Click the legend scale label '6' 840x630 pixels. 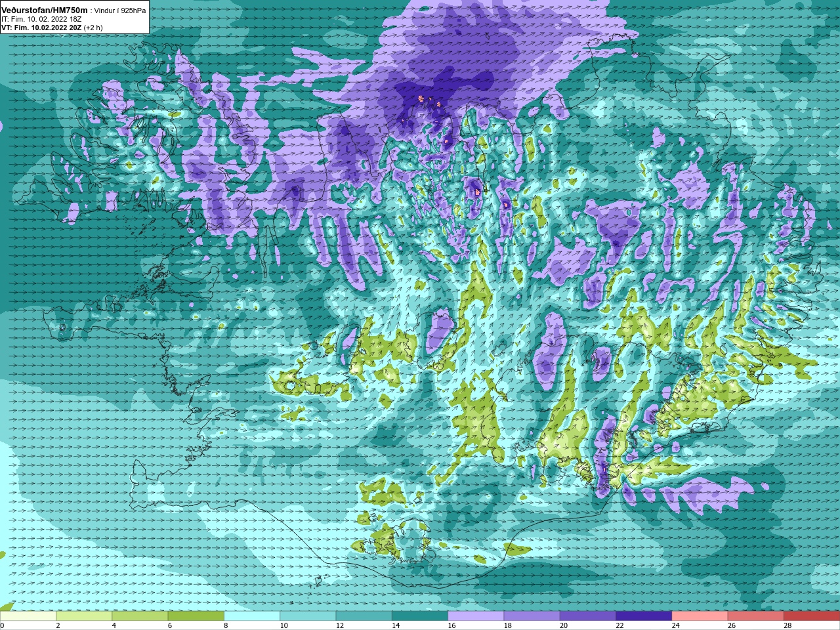click(x=169, y=625)
